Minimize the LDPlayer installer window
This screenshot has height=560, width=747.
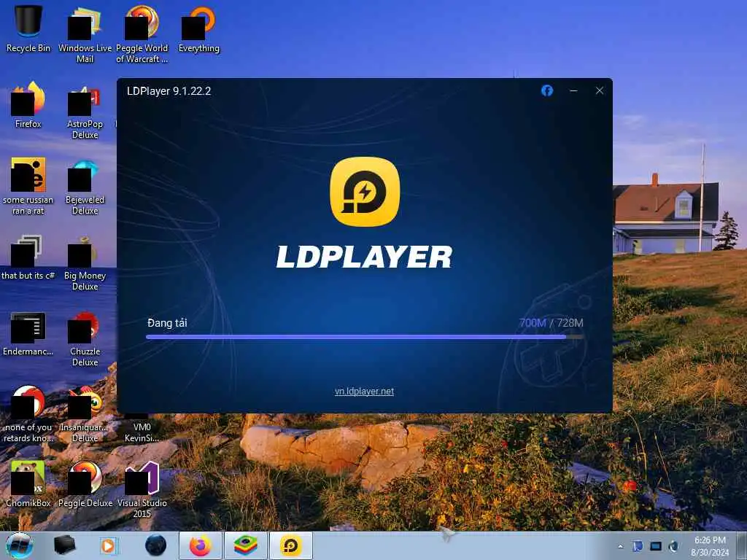[573, 90]
